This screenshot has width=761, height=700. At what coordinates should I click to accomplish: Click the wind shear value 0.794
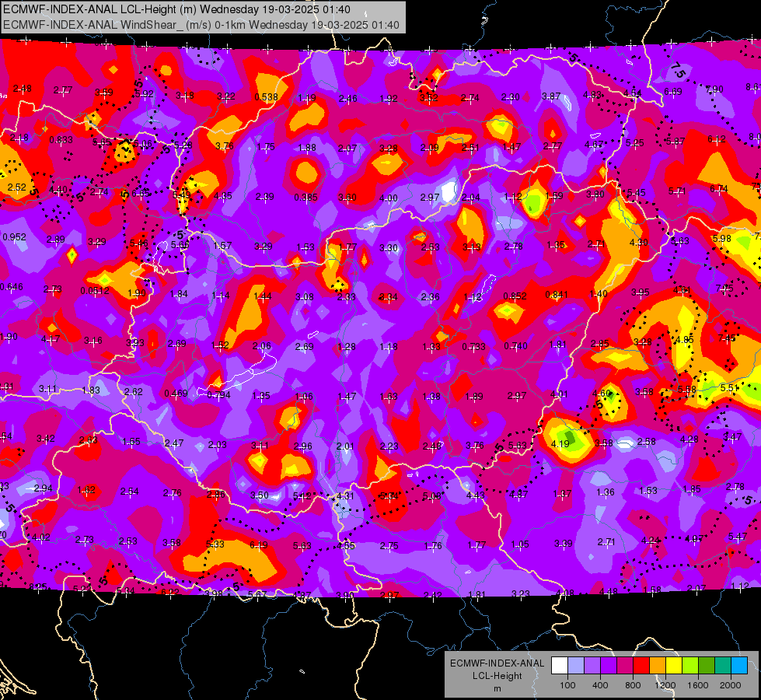pyautogui.click(x=219, y=394)
